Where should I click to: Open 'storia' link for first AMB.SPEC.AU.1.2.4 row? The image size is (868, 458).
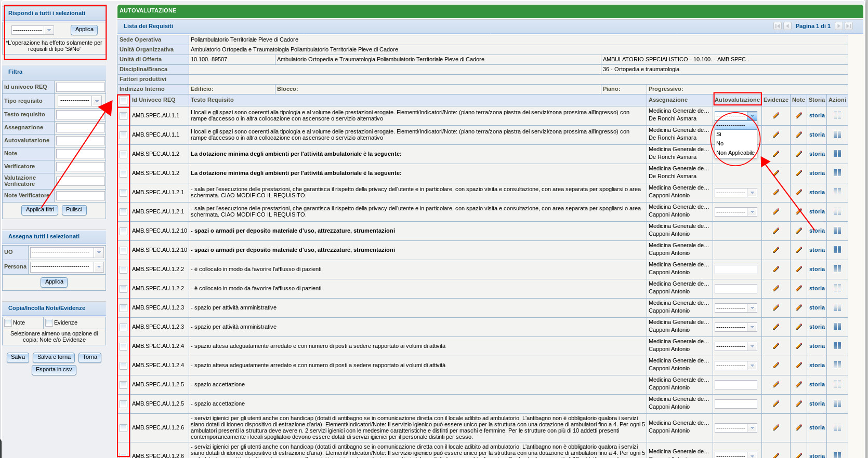(x=817, y=346)
